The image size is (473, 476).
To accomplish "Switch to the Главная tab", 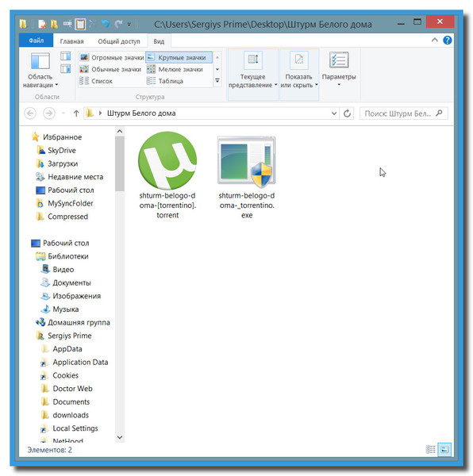I will click(x=71, y=41).
